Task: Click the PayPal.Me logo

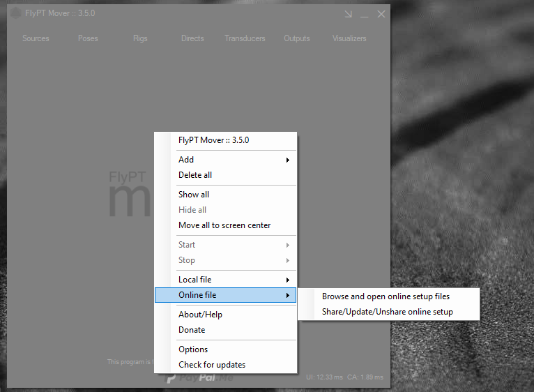Action: point(199,378)
